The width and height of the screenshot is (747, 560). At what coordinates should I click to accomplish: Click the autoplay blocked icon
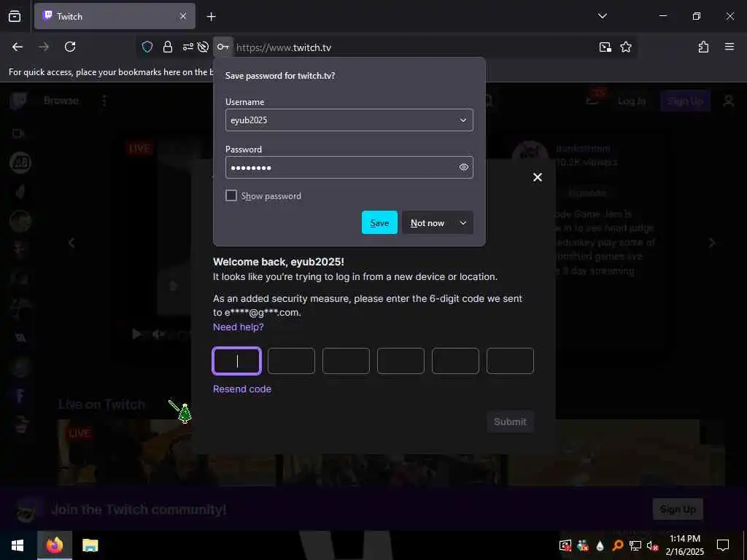pos(203,47)
